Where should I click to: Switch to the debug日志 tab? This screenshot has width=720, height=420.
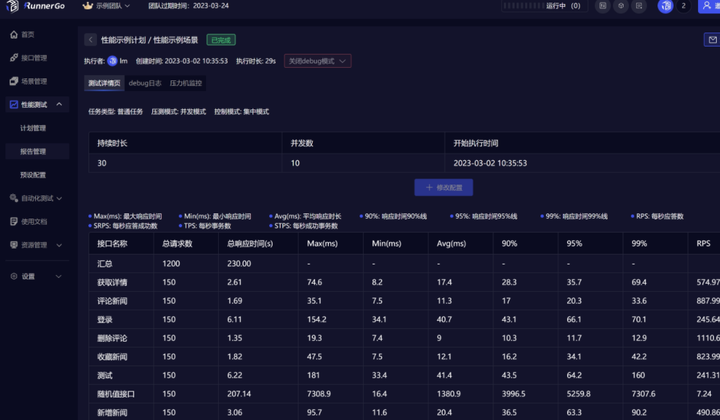pos(145,83)
